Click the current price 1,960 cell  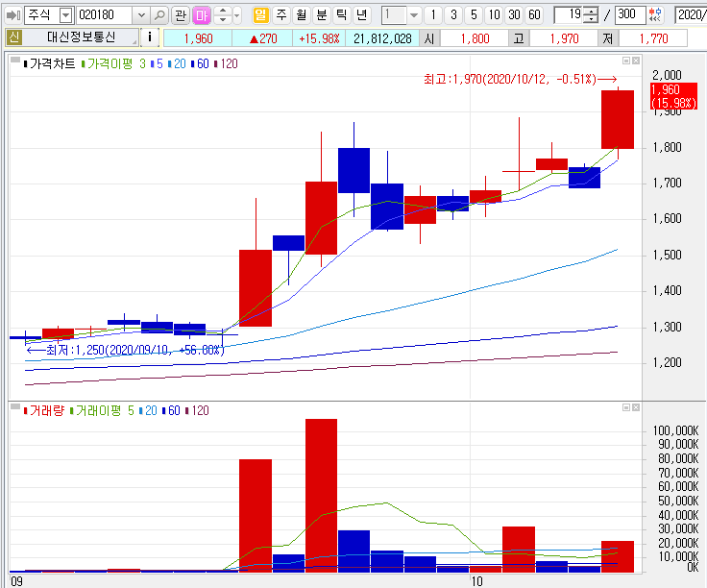[x=198, y=38]
